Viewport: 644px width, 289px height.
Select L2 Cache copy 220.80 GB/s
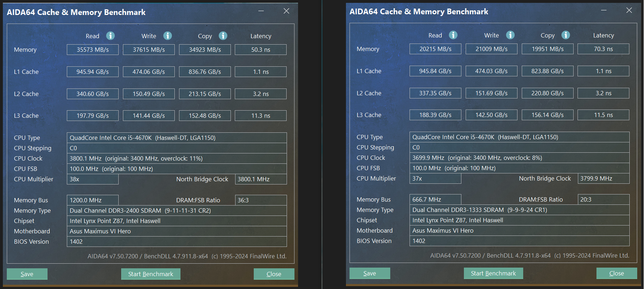pos(548,93)
